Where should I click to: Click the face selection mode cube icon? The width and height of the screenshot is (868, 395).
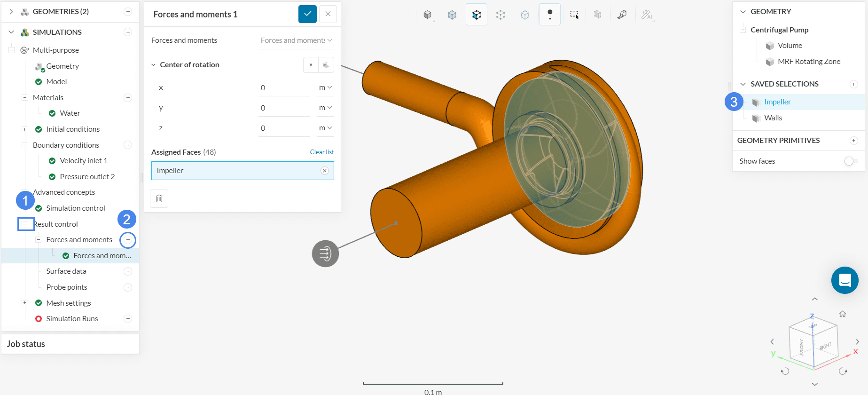pos(476,15)
